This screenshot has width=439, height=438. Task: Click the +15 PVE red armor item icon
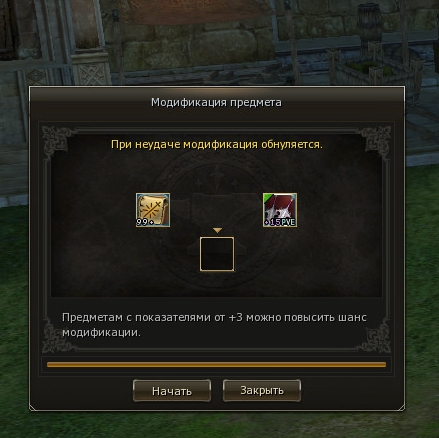click(x=280, y=210)
